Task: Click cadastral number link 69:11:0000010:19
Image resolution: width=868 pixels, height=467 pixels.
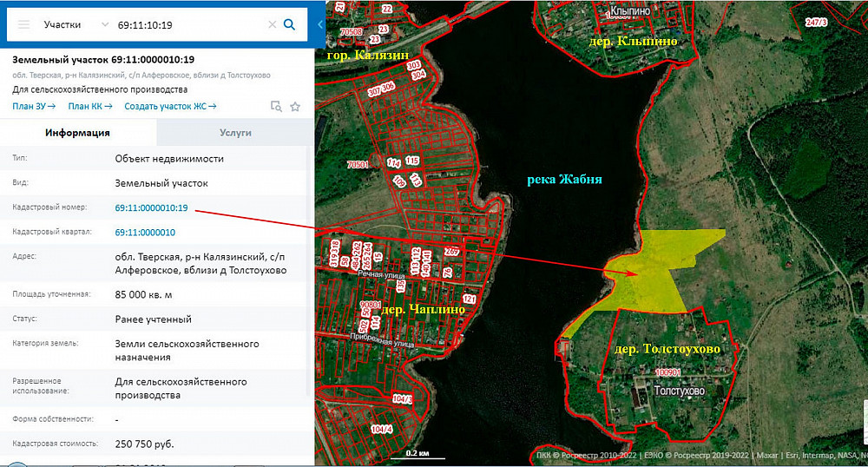Action: pos(152,208)
